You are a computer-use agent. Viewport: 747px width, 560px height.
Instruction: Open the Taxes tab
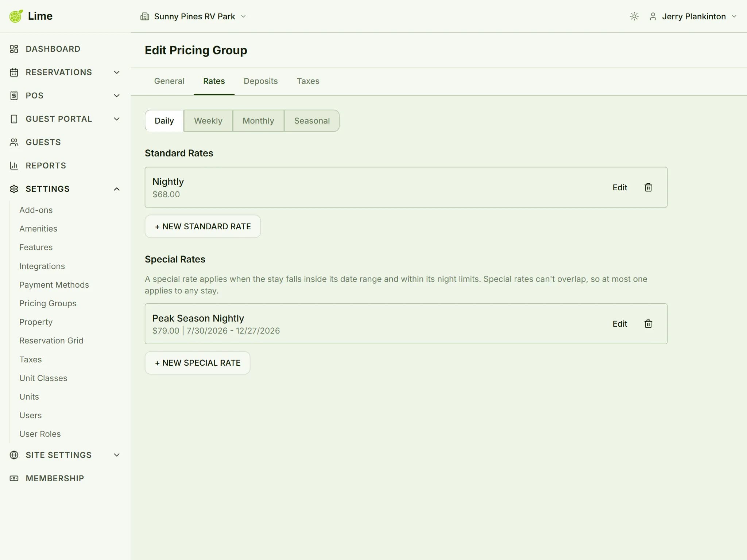click(308, 81)
